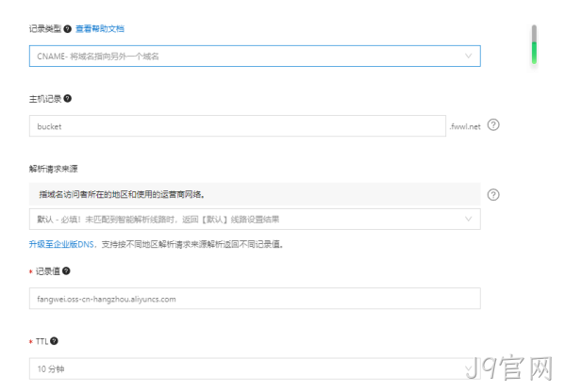Image resolution: width=565 pixels, height=392 pixels.
Task: Click circled question icon beside 解析请求来源 description
Action: point(493,195)
